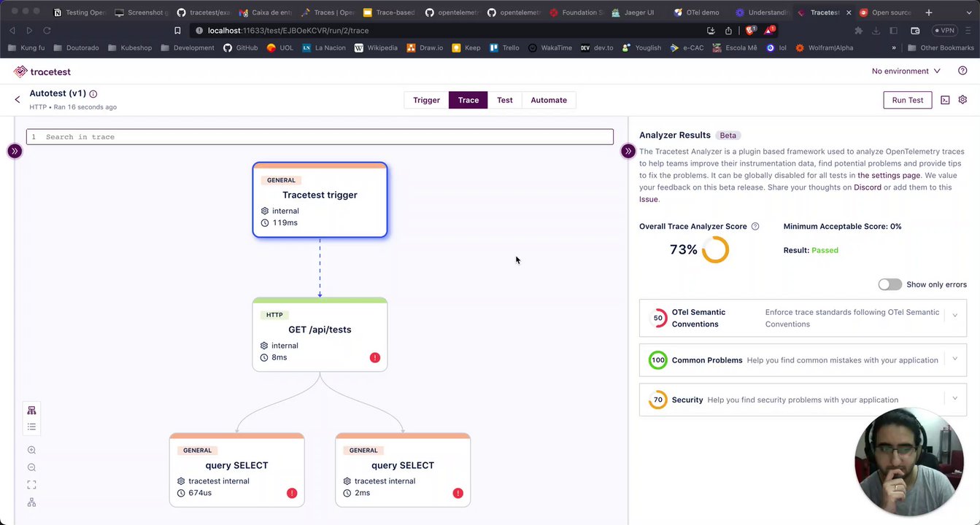Select the GET /api/tests span node
This screenshot has height=525, width=980.
pyautogui.click(x=320, y=335)
